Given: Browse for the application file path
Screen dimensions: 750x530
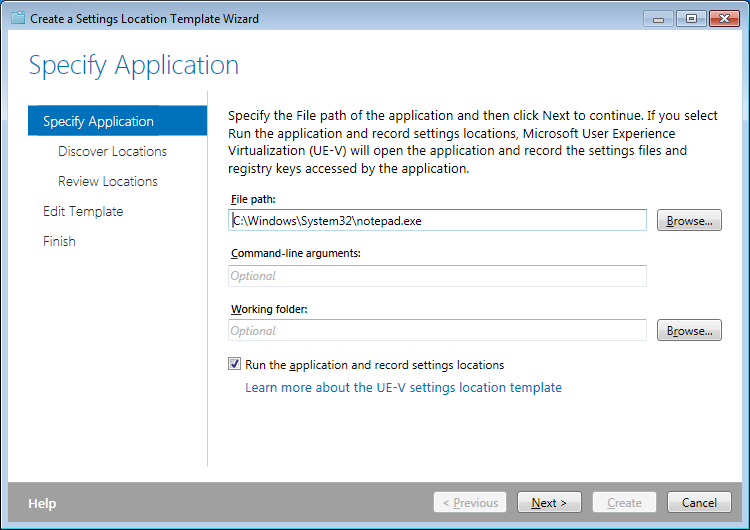Looking at the screenshot, I should click(689, 221).
